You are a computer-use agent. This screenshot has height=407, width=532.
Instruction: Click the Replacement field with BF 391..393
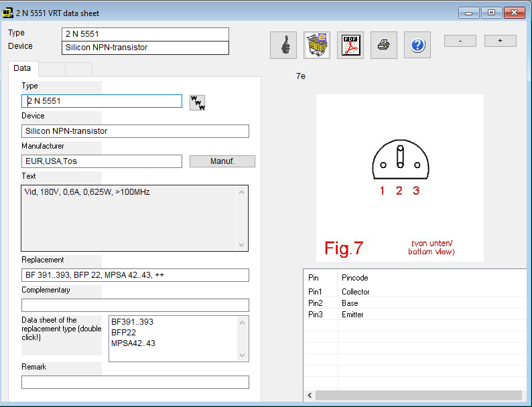pos(135,275)
